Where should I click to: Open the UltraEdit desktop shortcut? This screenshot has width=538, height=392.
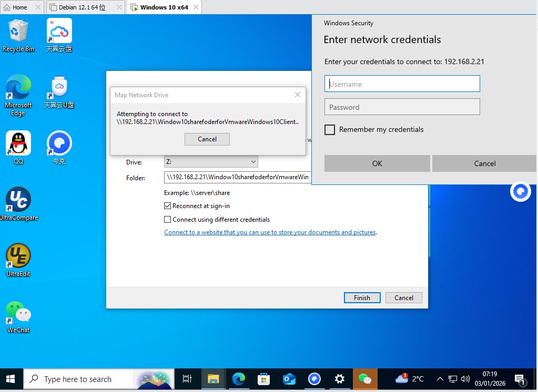(x=18, y=256)
